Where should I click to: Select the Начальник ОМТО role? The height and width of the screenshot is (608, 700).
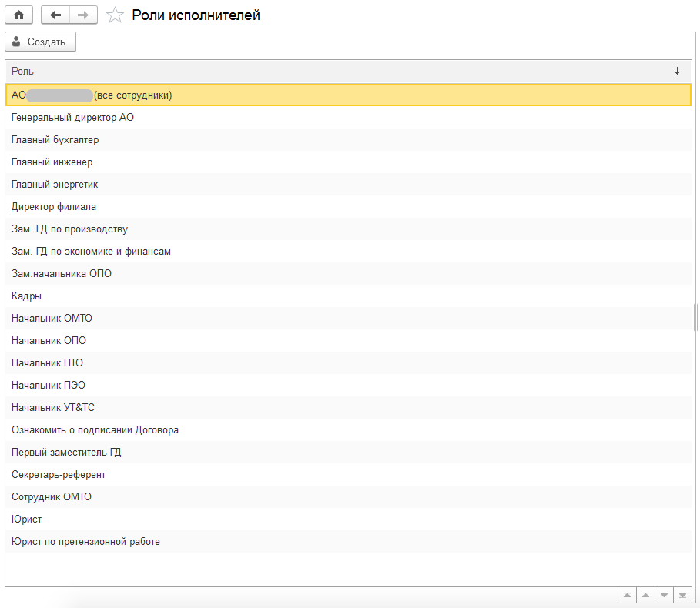[348, 318]
